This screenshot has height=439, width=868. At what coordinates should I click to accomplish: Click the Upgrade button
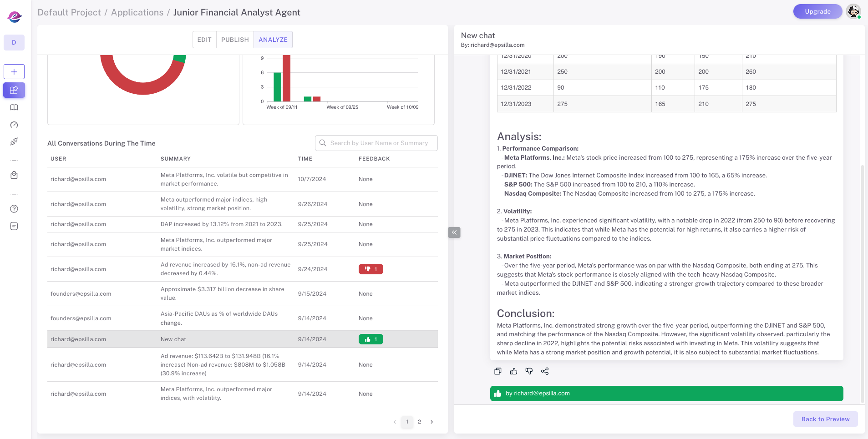click(817, 11)
